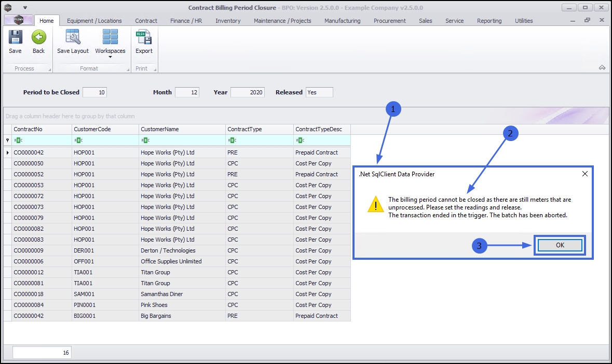612x364 pixels.
Task: Sort by CustomerCode column header
Action: (x=105, y=129)
